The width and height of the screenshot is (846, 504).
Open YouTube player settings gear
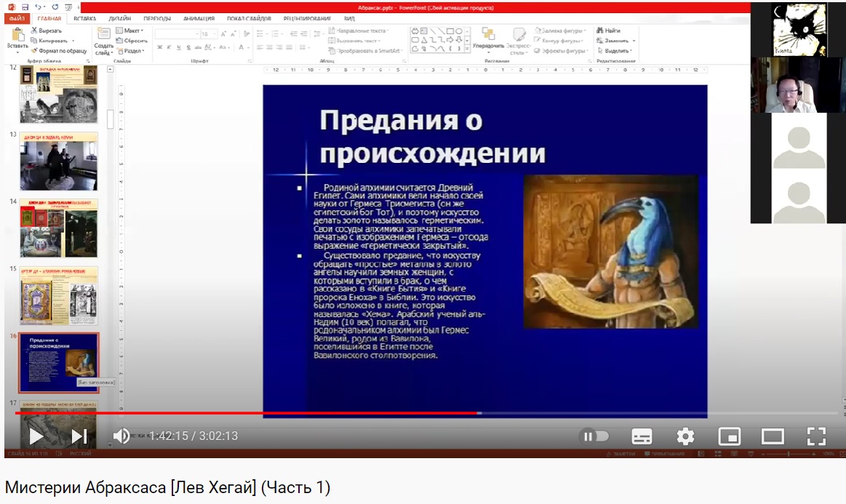[685, 436]
